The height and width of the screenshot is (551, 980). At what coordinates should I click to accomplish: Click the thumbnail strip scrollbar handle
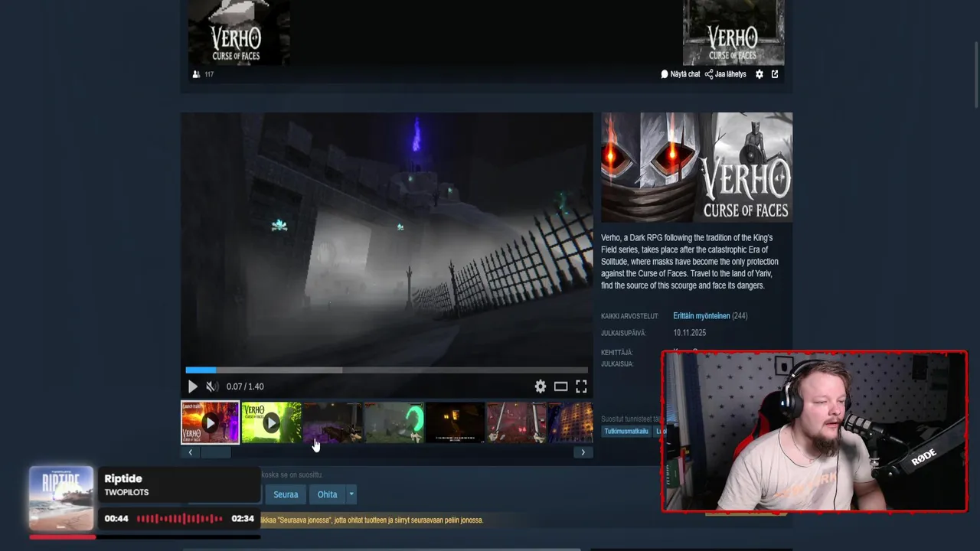pyautogui.click(x=215, y=452)
